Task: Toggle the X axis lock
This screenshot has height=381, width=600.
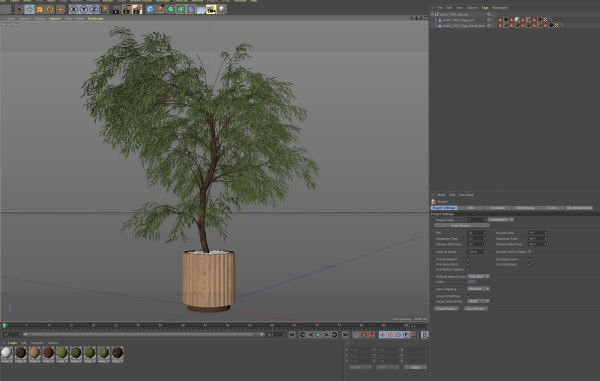Action: tap(73, 9)
